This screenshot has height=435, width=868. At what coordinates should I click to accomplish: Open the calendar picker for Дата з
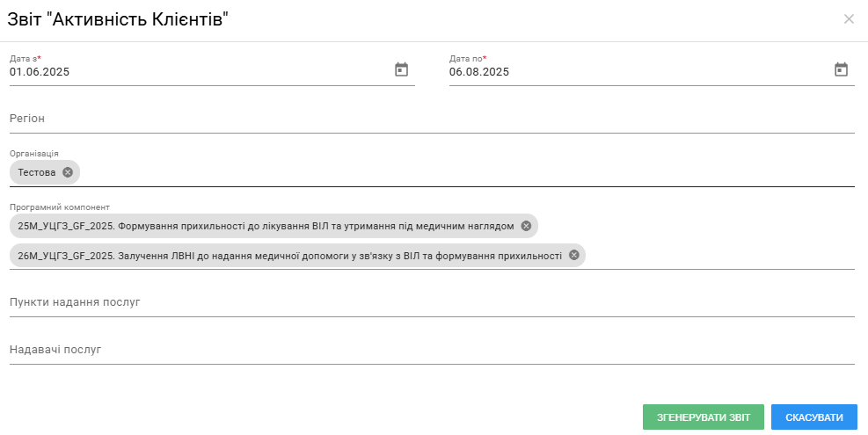(x=401, y=69)
